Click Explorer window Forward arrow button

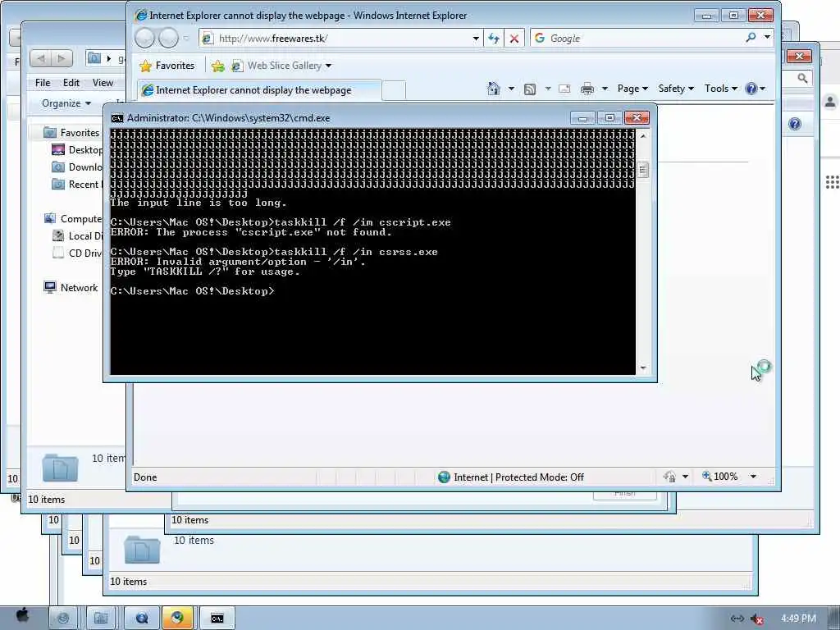coord(62,58)
